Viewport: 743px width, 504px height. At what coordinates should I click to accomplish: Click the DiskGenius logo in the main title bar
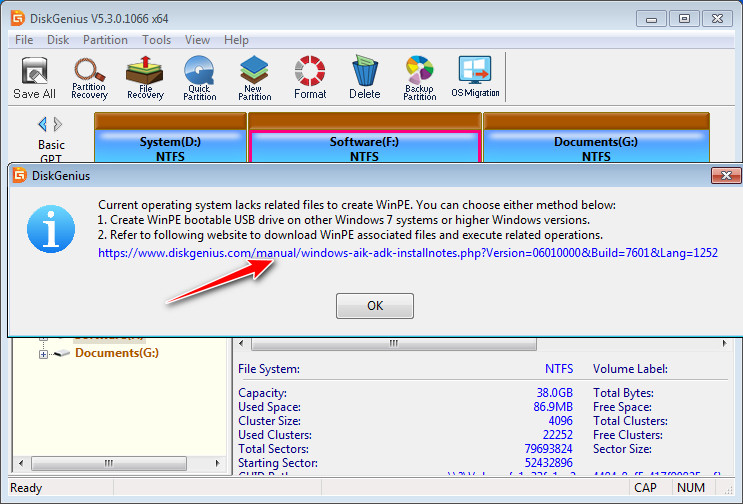(x=18, y=18)
